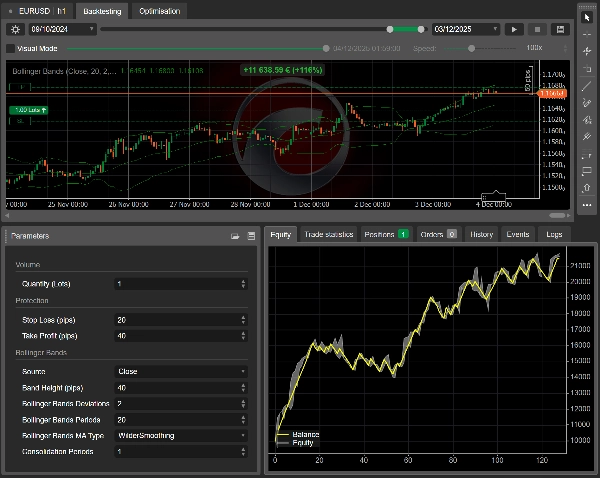The image size is (600, 478).
Task: Select the market snapshot crosshair tool
Action: point(587,51)
